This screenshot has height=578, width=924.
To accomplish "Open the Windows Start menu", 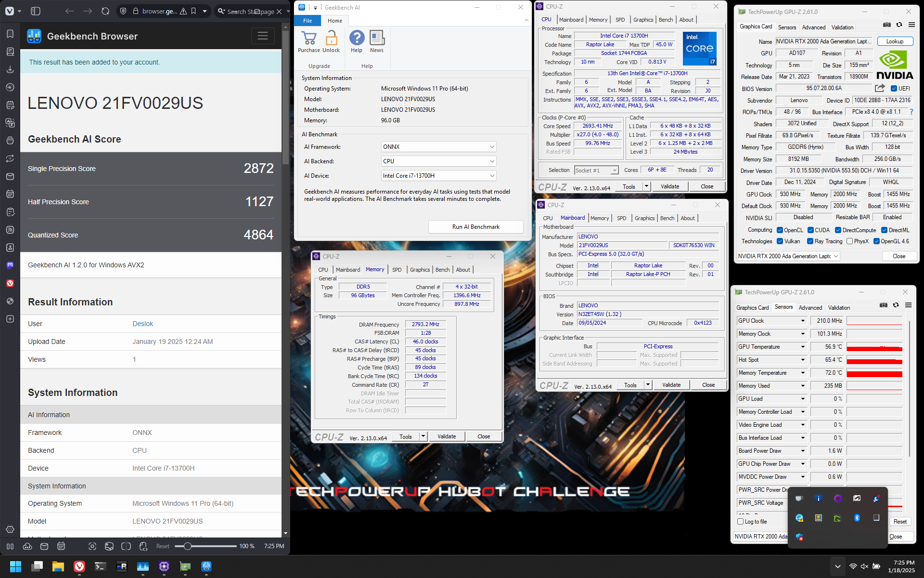I will pos(15,566).
